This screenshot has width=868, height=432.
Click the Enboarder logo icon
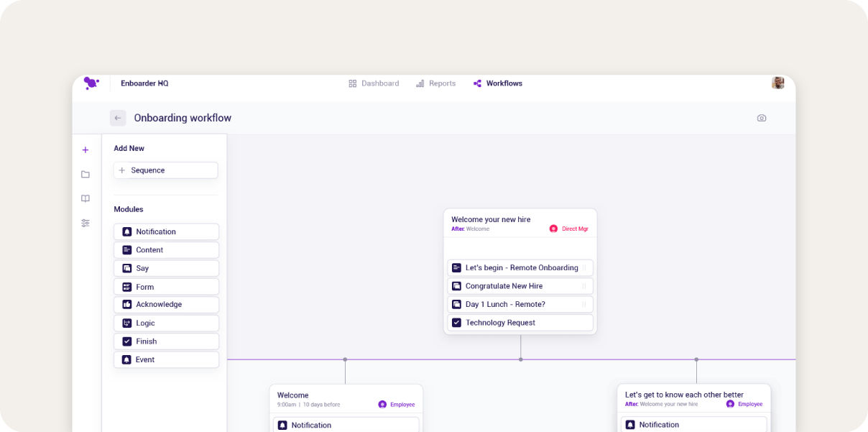click(x=91, y=83)
